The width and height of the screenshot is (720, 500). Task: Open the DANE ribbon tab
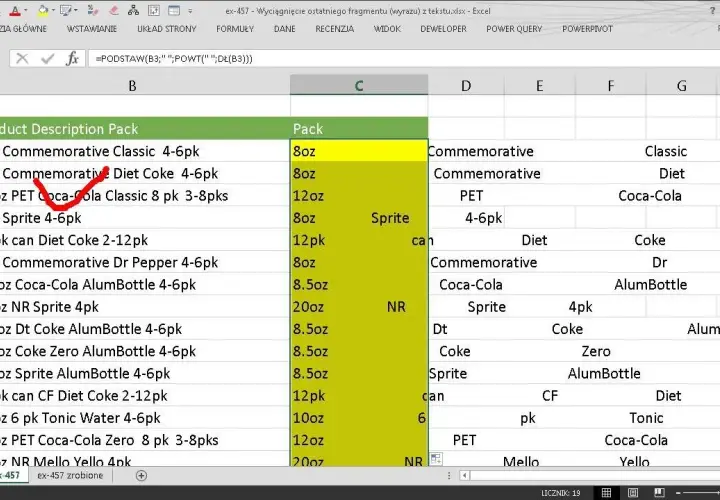click(284, 29)
